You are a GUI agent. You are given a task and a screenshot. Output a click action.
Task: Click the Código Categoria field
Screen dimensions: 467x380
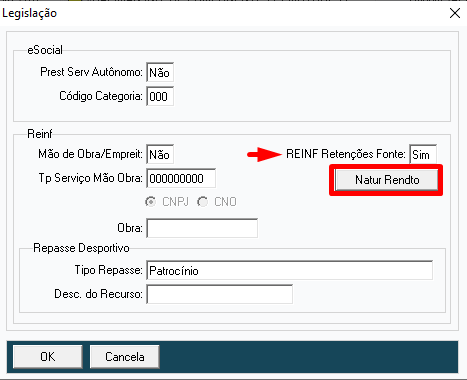coord(160,96)
